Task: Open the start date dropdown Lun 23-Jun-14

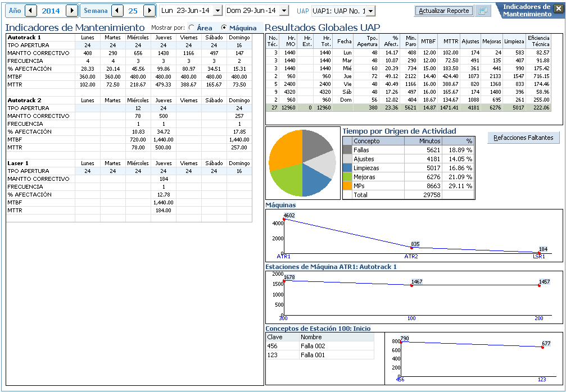Action: pos(218,11)
